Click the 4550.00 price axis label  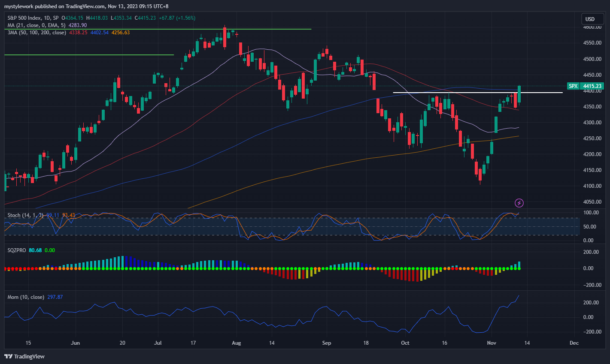tap(592, 43)
